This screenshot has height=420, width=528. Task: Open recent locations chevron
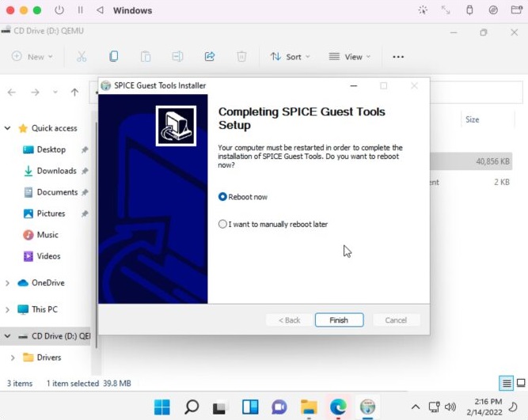55,92
